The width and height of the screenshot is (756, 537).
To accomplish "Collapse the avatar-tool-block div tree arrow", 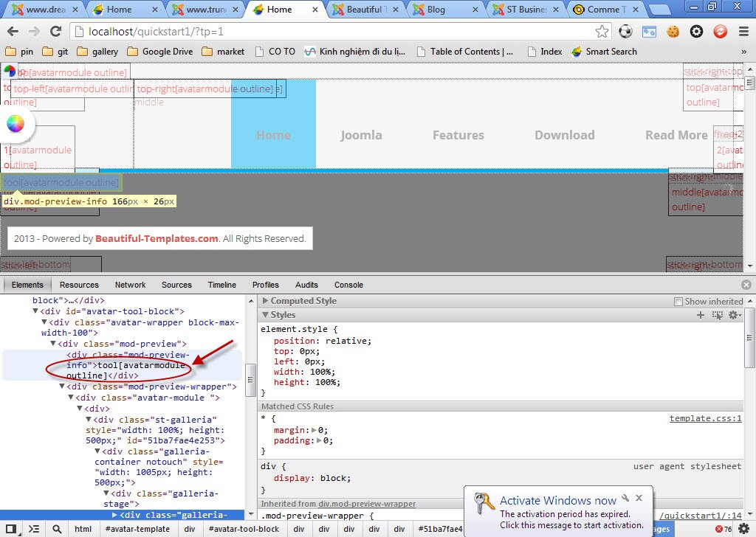I will tap(35, 311).
